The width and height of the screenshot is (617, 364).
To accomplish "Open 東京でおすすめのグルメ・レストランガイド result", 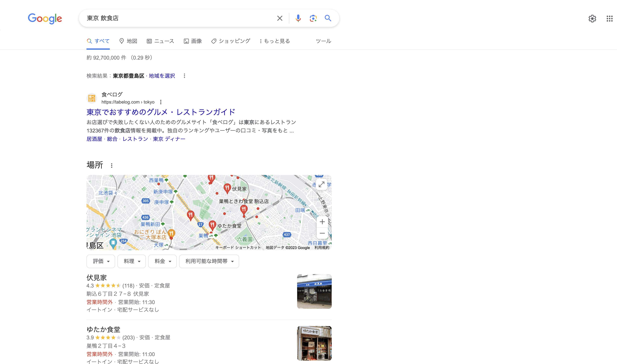I will [x=161, y=112].
